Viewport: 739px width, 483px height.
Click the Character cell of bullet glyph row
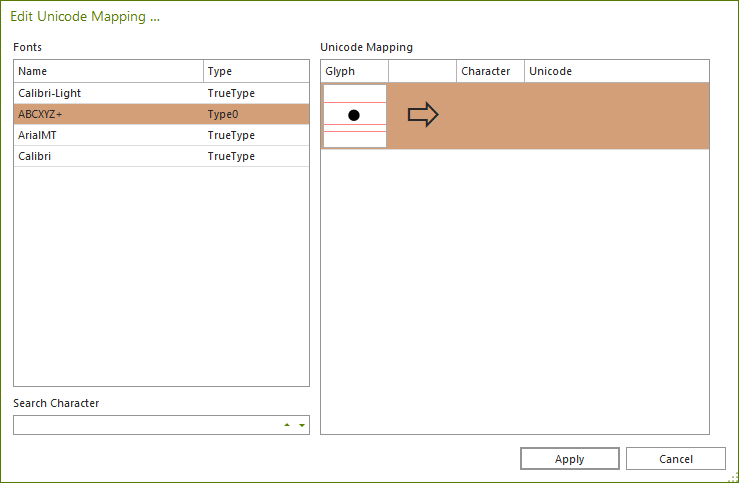pyautogui.click(x=490, y=116)
